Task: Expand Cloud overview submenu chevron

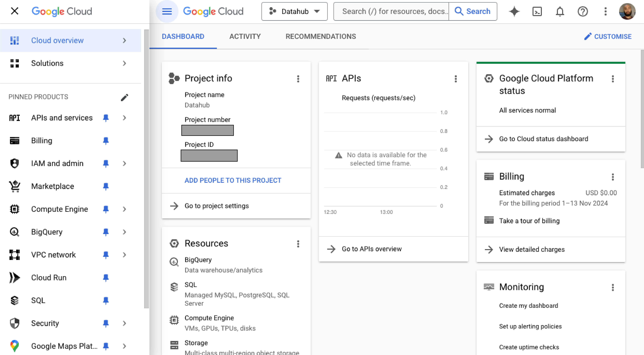Action: coord(124,41)
